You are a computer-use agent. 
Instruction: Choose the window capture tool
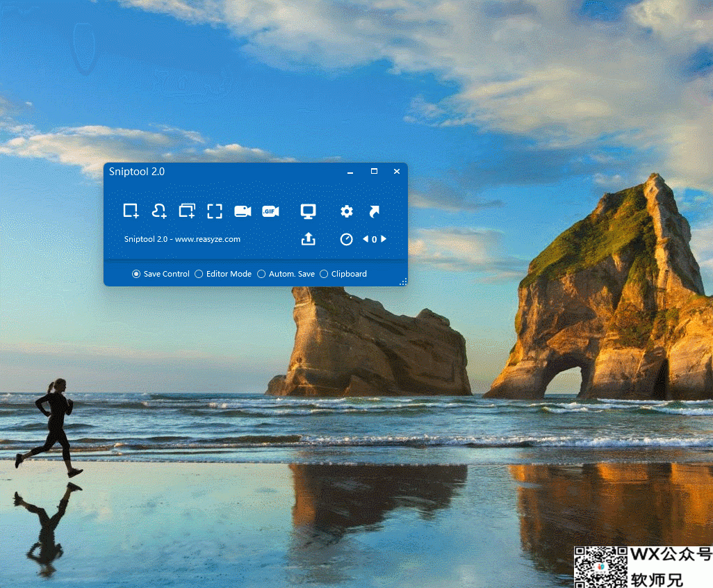187,211
